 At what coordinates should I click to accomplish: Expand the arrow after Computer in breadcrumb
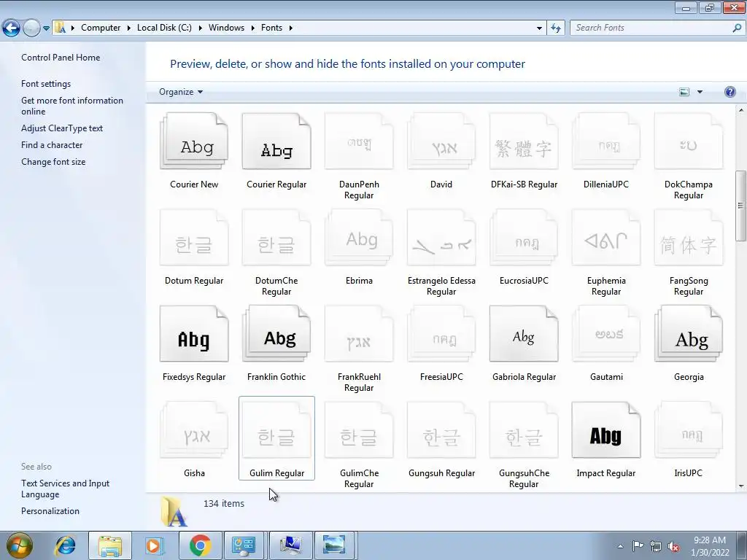(128, 28)
